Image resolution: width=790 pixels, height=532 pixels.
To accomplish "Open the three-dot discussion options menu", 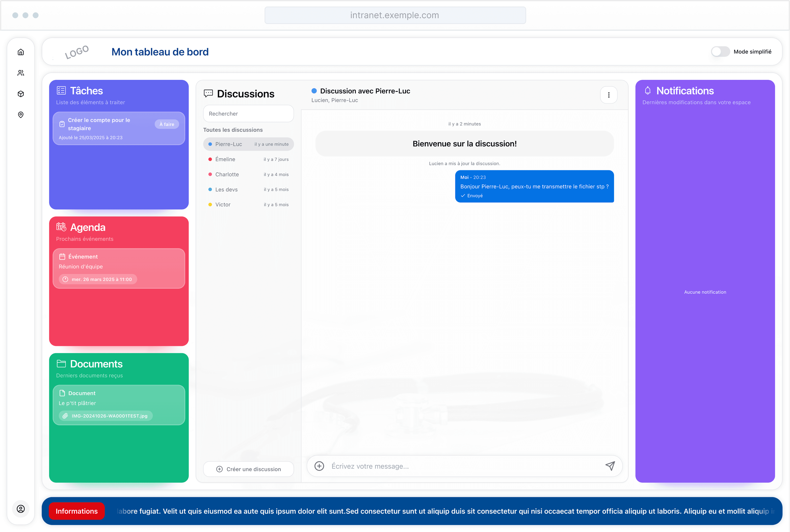I will (x=609, y=95).
